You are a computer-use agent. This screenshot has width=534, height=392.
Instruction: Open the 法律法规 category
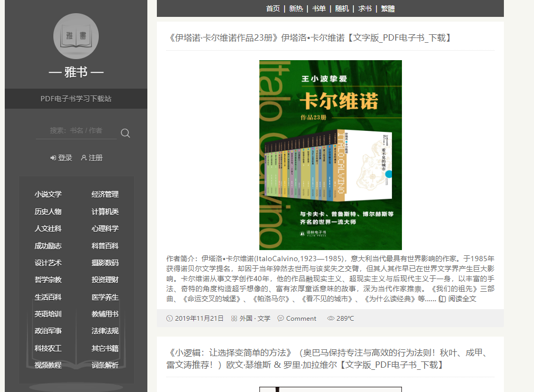click(x=105, y=331)
